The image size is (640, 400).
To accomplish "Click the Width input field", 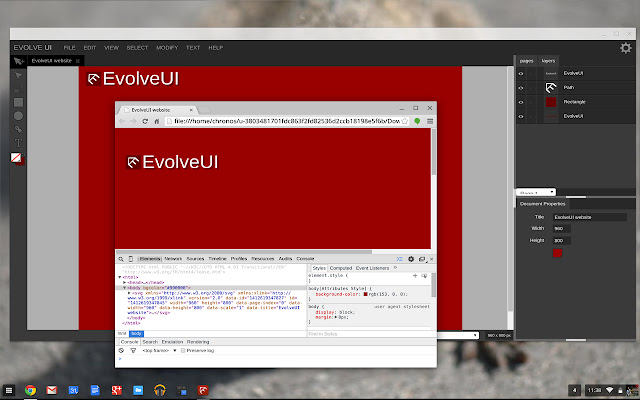I will [562, 229].
